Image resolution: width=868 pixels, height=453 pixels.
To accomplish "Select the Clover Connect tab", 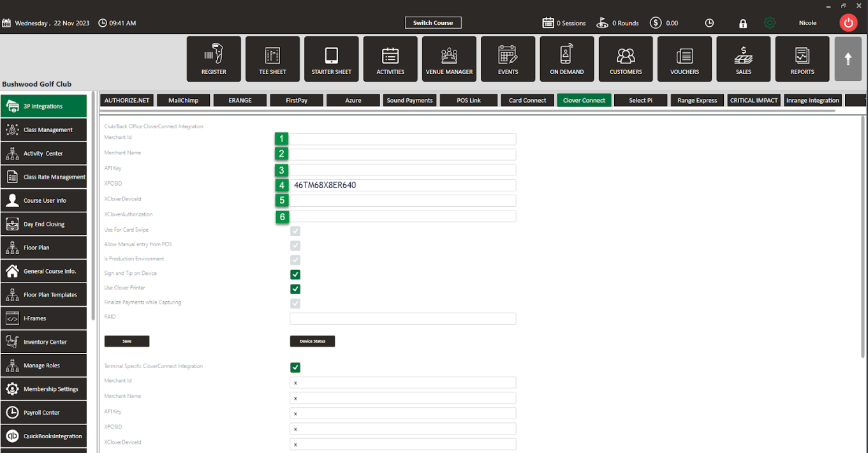I will pos(584,100).
